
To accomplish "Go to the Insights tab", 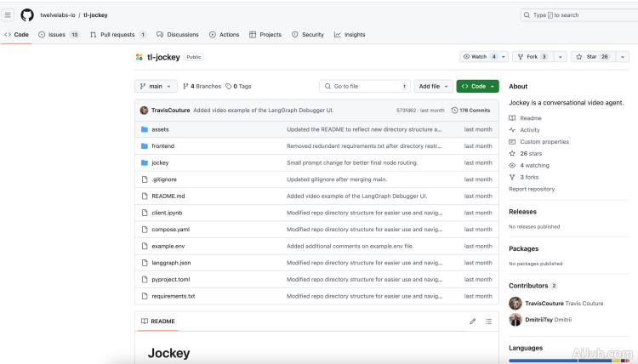I will (350, 35).
